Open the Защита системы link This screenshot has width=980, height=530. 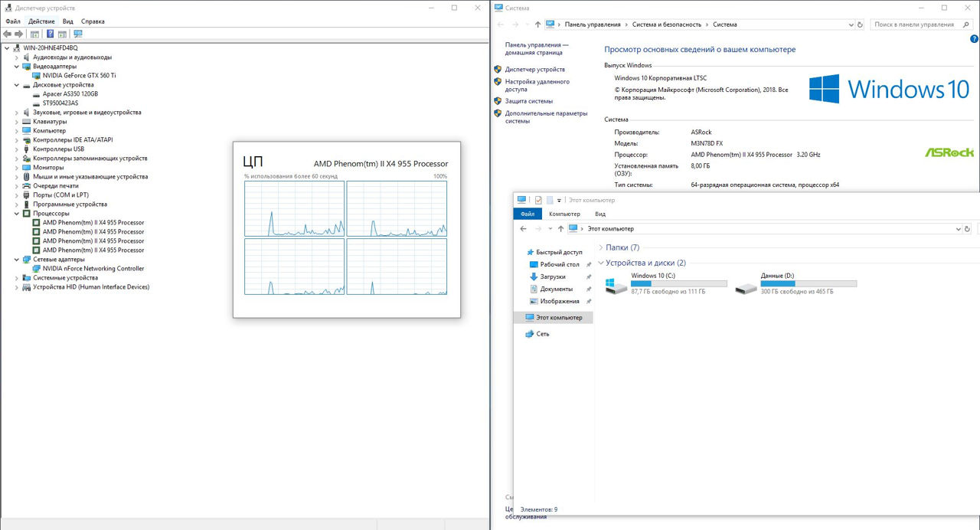pos(528,101)
